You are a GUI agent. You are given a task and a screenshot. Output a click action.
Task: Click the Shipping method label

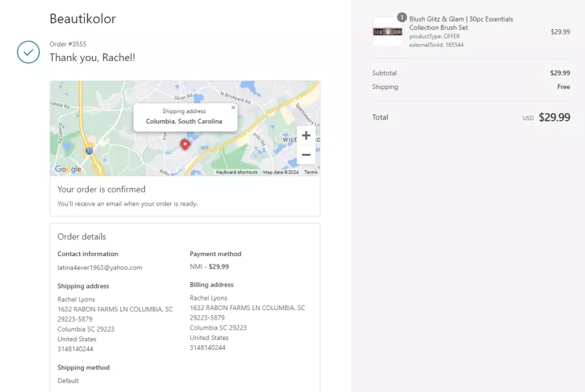point(84,367)
